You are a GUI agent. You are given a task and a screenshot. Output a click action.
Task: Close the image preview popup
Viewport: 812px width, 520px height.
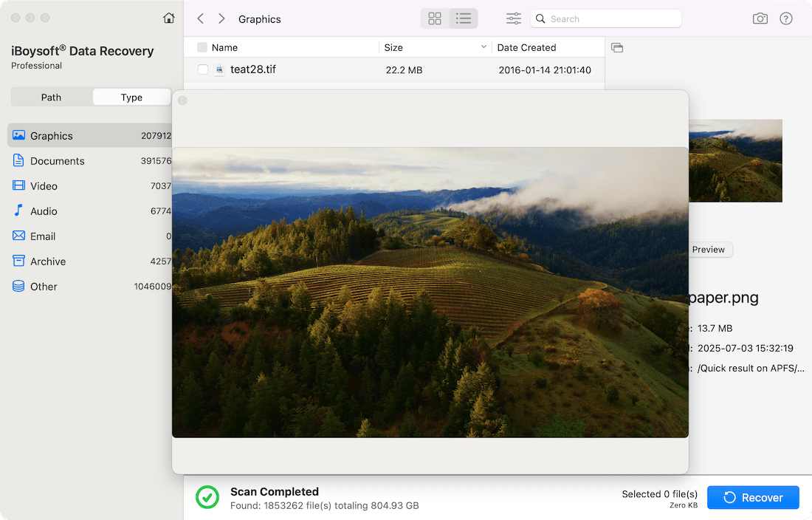coord(182,100)
